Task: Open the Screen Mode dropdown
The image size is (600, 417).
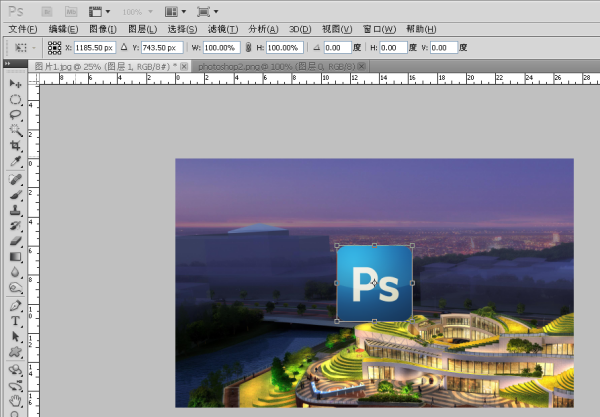Action: (207, 11)
